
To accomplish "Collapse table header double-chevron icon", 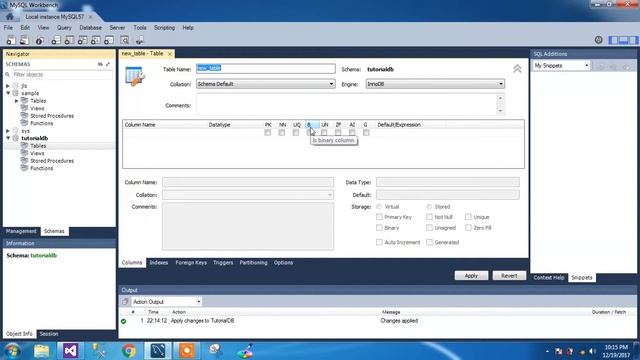I will pyautogui.click(x=517, y=69).
